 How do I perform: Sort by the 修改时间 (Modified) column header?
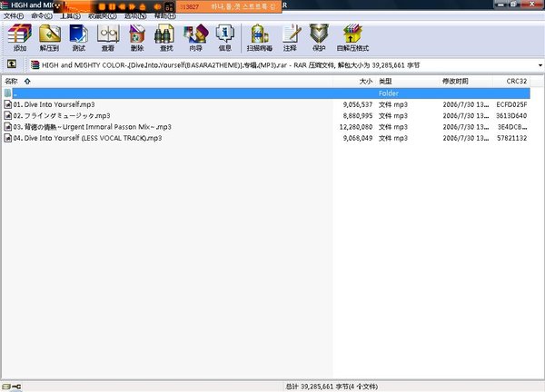coord(465,82)
